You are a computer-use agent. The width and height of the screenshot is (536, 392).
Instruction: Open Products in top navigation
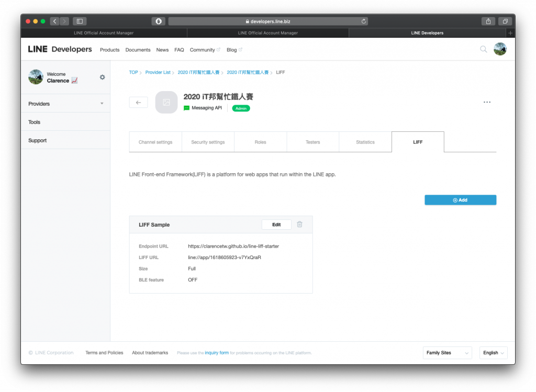tap(110, 50)
